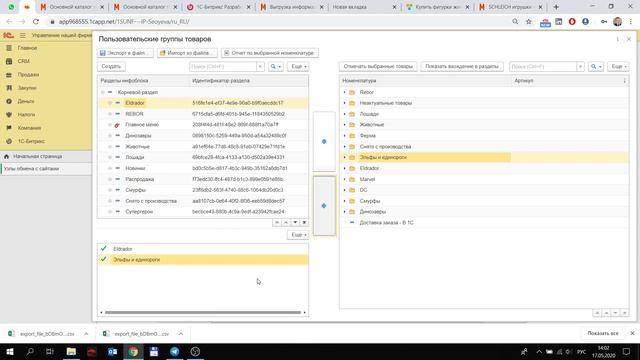Screen dimensions: 640x360
Task: Open Telegram from the taskbar
Action: click(175, 351)
